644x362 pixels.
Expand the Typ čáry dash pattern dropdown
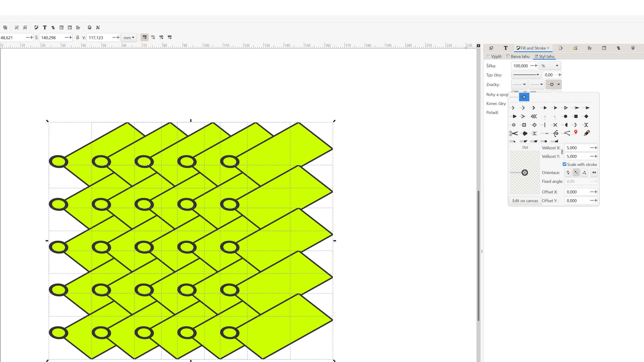[x=526, y=75]
